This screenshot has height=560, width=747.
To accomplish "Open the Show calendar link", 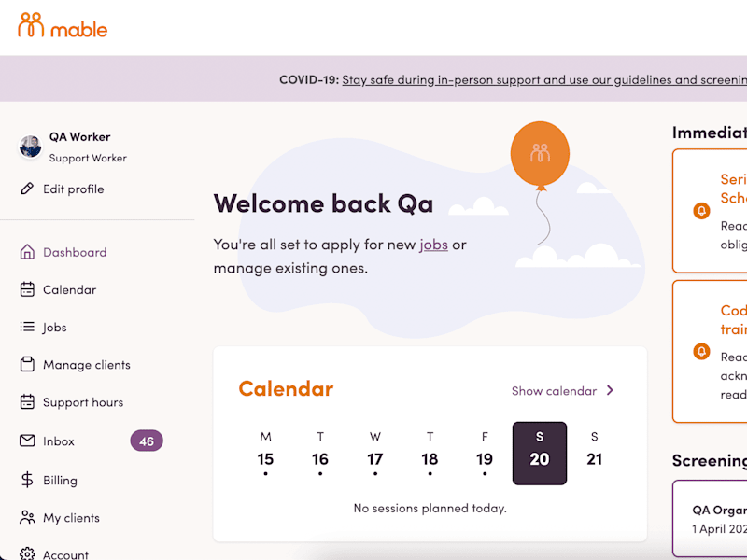I will coord(563,390).
